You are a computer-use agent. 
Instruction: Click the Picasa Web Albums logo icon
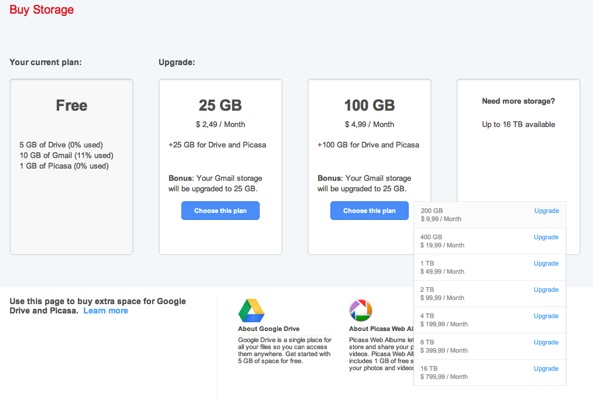click(x=360, y=310)
